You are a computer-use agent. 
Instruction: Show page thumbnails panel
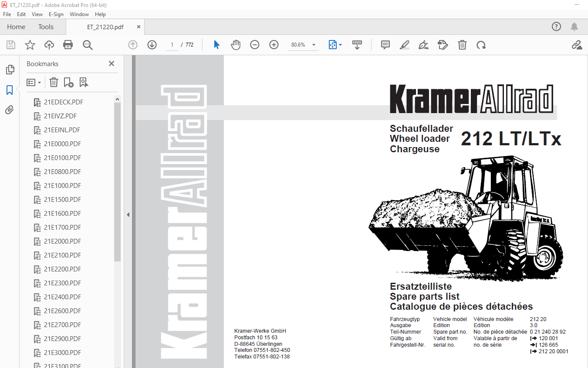[x=10, y=70]
